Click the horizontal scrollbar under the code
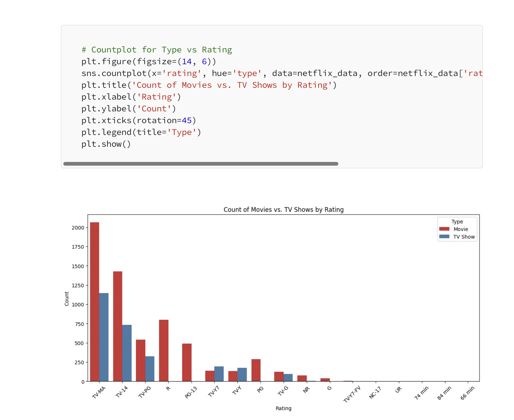This screenshot has width=514, height=420. (201, 164)
